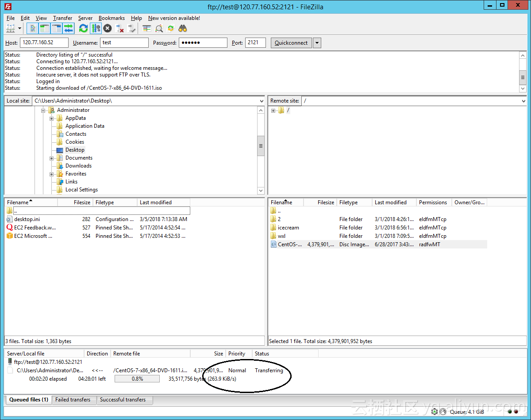Select EC2 Feedback shortcut file
Viewport: 531px width, 420px height.
point(97,228)
